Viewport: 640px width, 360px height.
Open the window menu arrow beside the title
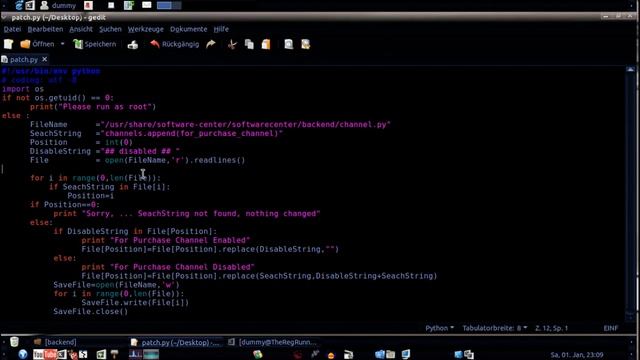4,17
